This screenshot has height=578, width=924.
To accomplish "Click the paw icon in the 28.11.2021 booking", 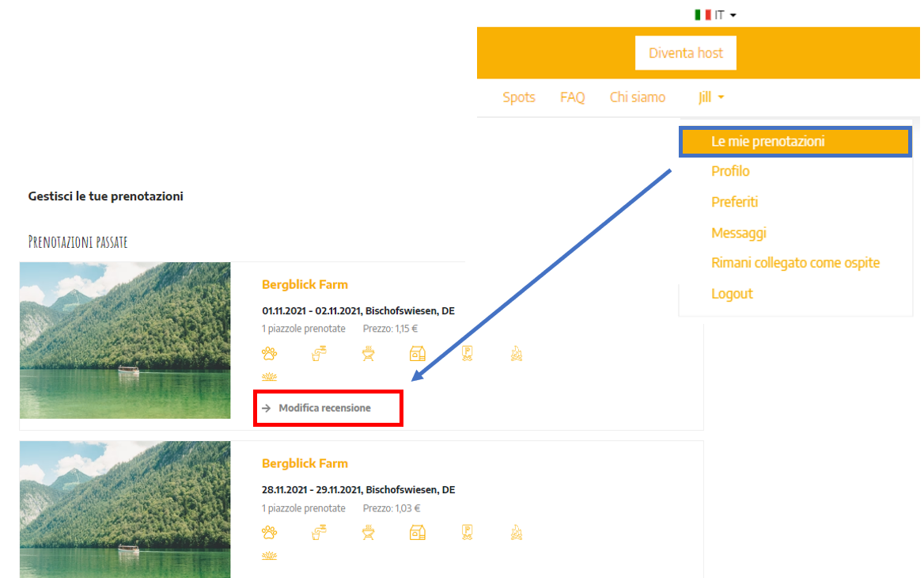I will coord(269,533).
